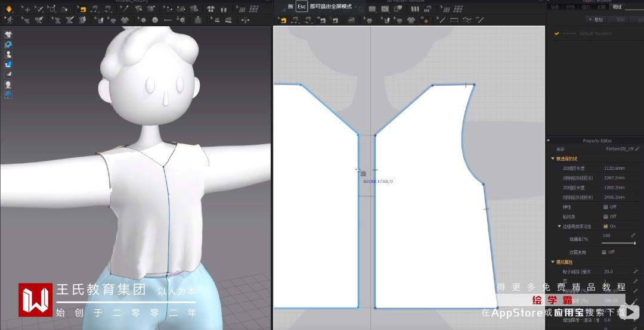Click the pin icon beside bending rate 100
The image size is (644, 330).
(x=633, y=236)
